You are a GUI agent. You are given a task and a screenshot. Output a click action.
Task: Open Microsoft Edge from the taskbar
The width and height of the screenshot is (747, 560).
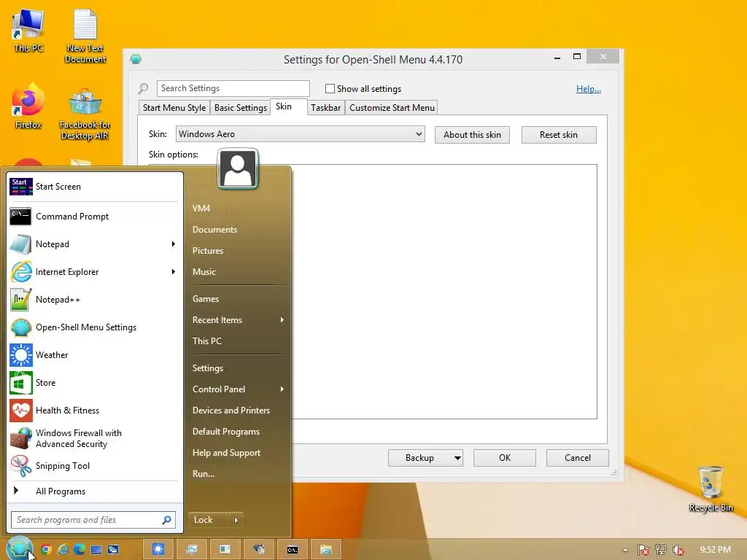[x=80, y=550]
